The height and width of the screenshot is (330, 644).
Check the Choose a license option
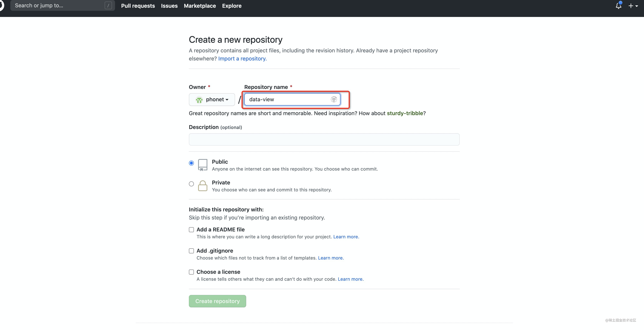pos(191,272)
